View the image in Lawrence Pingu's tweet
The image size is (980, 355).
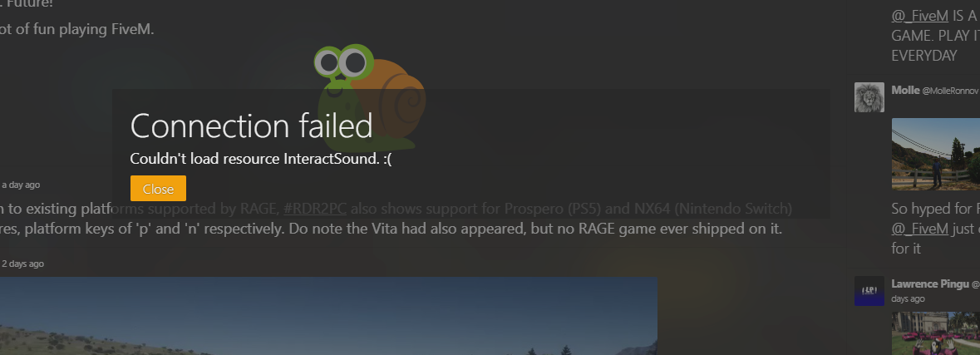pyautogui.click(x=936, y=333)
